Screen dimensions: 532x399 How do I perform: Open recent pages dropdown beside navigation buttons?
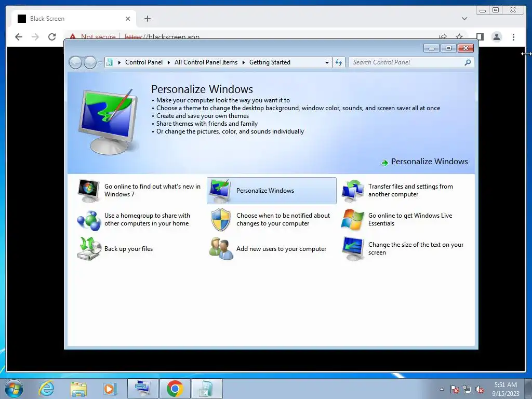point(100,62)
